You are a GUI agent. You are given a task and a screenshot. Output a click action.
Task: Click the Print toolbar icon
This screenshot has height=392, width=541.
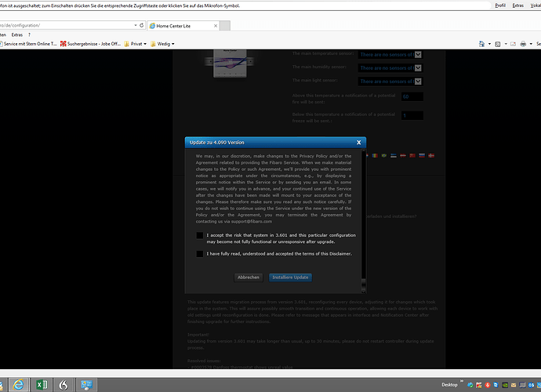(x=523, y=44)
